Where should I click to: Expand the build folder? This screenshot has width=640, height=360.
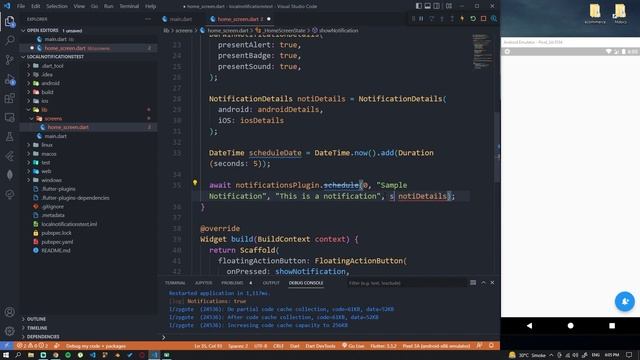point(47,92)
